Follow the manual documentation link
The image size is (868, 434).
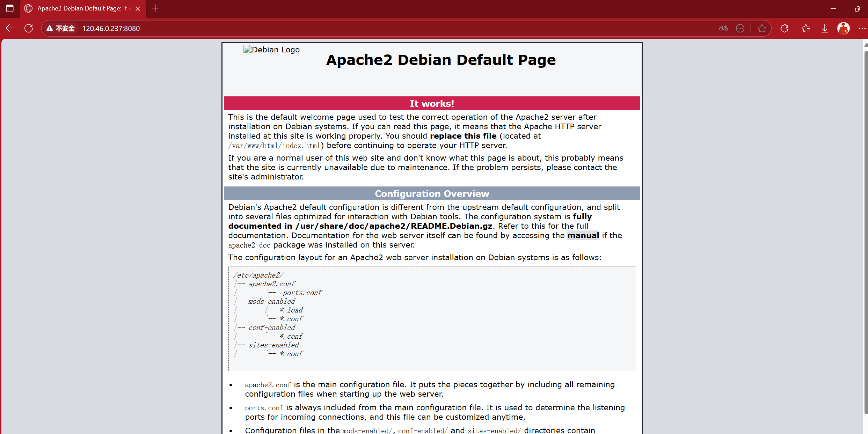pos(583,236)
